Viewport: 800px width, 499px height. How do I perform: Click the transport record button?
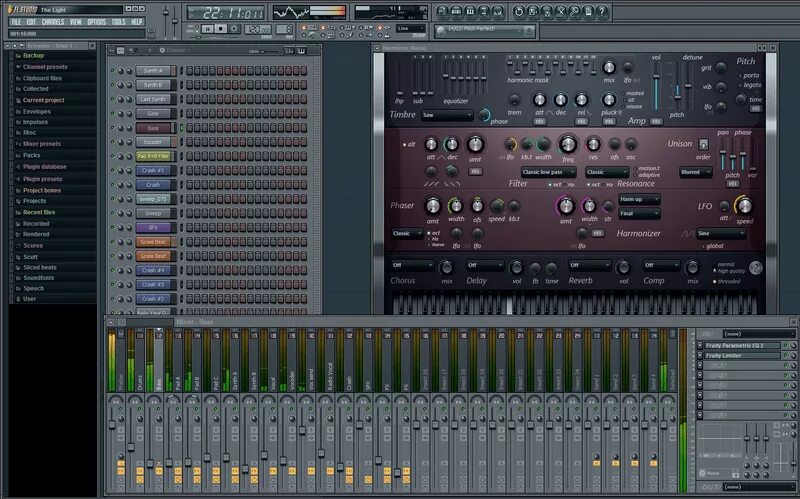click(234, 29)
